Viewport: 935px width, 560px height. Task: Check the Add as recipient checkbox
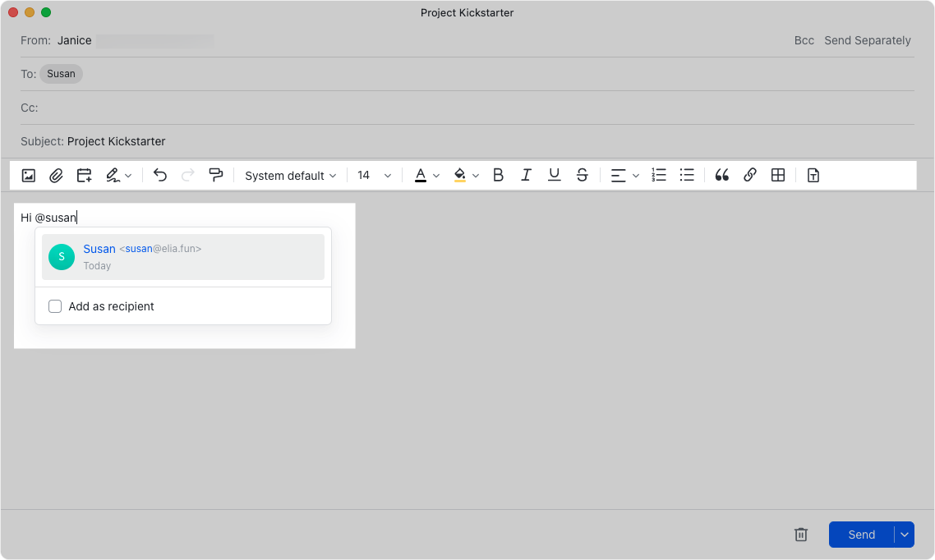click(x=55, y=305)
